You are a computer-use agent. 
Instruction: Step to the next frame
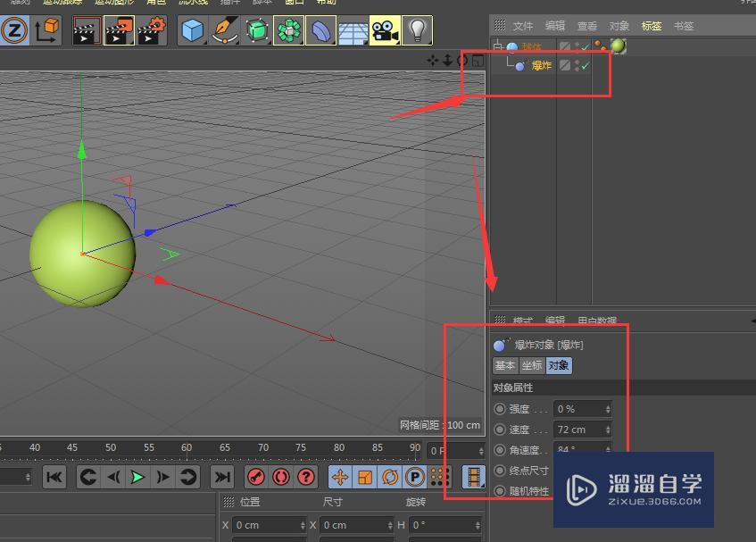[163, 478]
